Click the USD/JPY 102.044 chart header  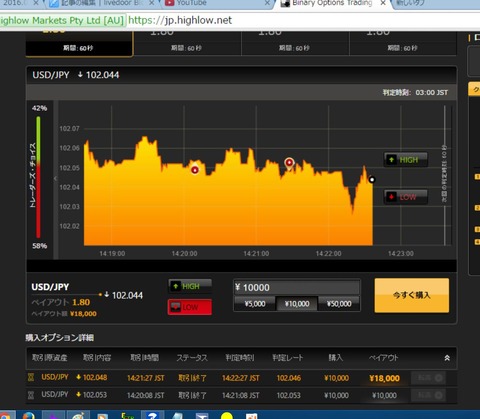[76, 75]
